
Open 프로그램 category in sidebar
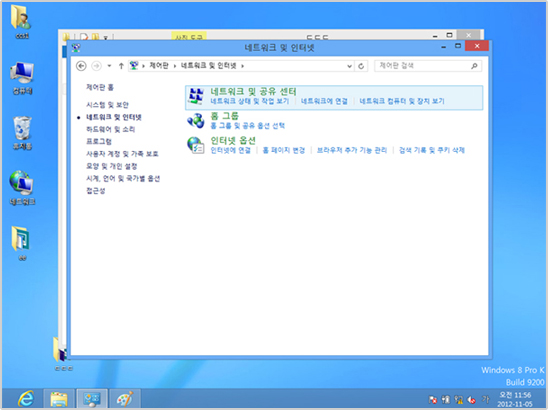(99, 142)
